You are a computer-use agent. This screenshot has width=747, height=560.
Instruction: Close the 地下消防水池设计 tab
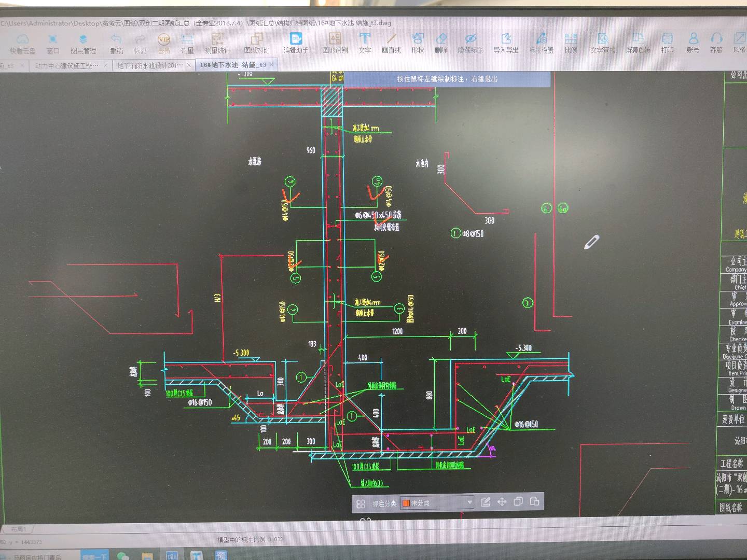tap(189, 65)
